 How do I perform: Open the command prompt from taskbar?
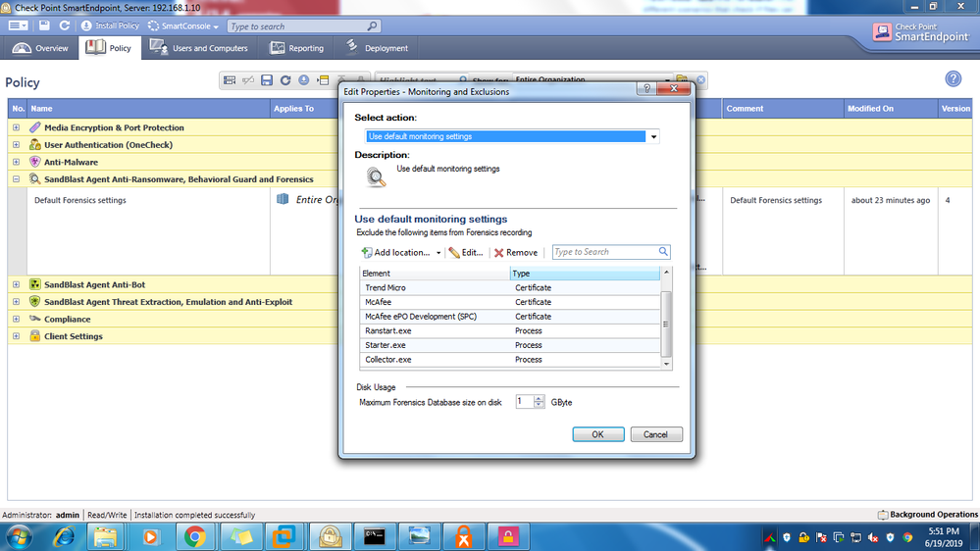375,536
